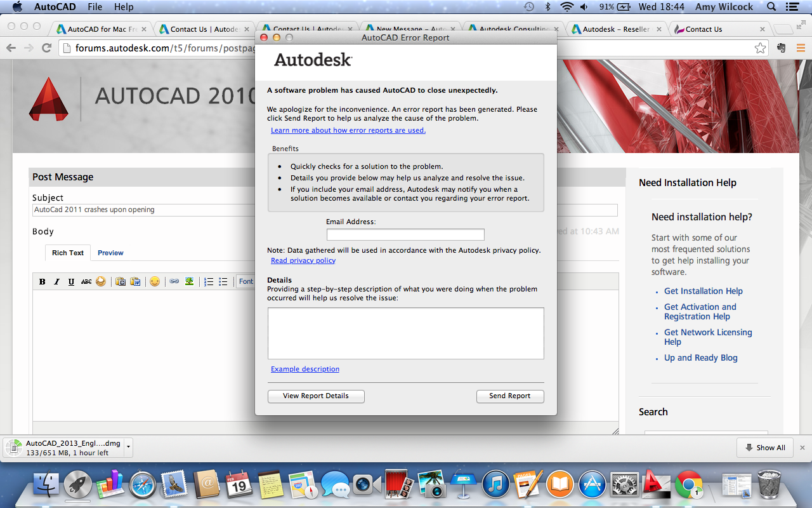Apply italic formatting in the forum editor
812x508 pixels.
point(56,281)
